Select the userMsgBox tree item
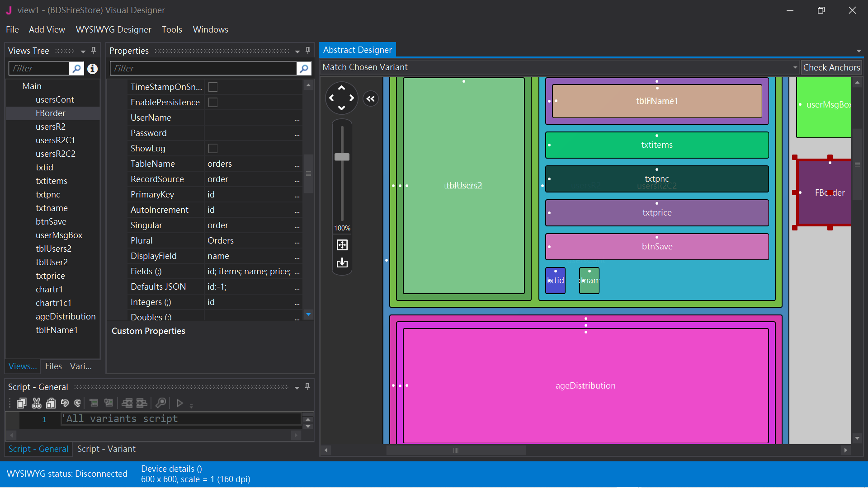 59,235
